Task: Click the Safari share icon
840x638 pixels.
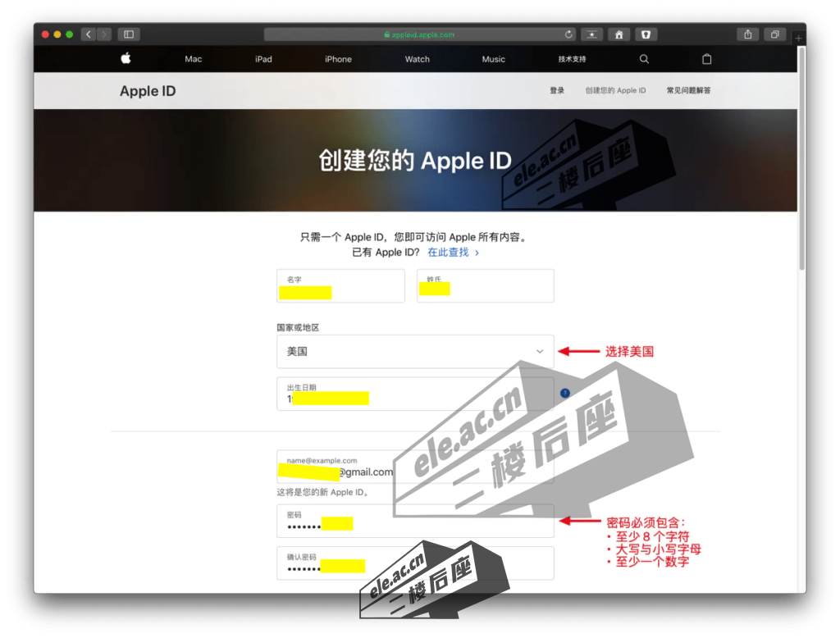Action: [747, 34]
